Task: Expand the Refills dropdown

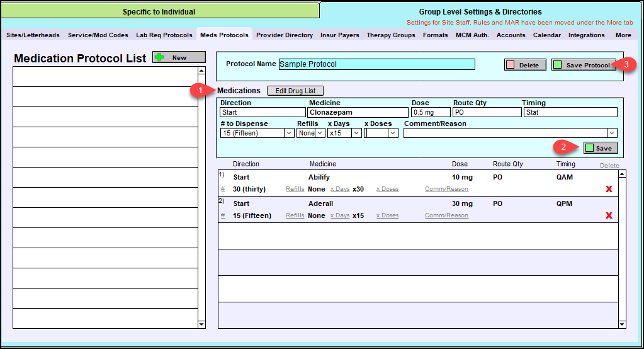Action: pyautogui.click(x=320, y=133)
